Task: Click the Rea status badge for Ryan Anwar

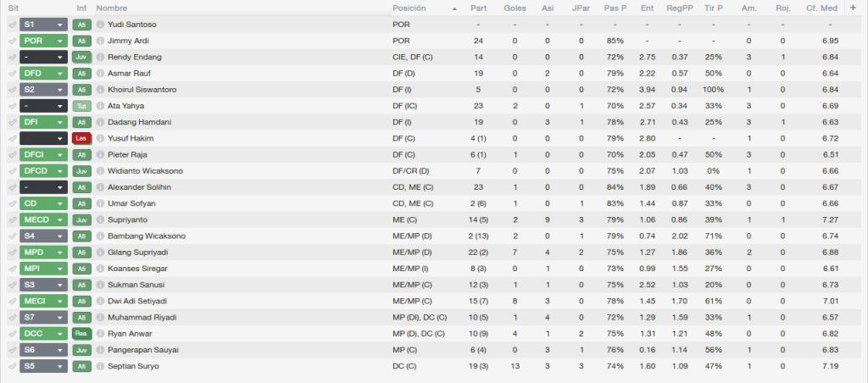Action: 82,334
